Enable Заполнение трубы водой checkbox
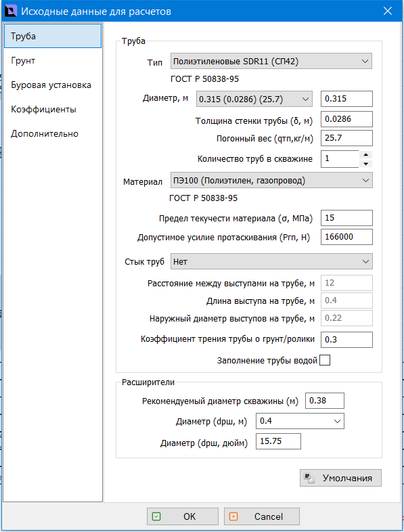Screen dimensions: 404x532 coord(325,360)
